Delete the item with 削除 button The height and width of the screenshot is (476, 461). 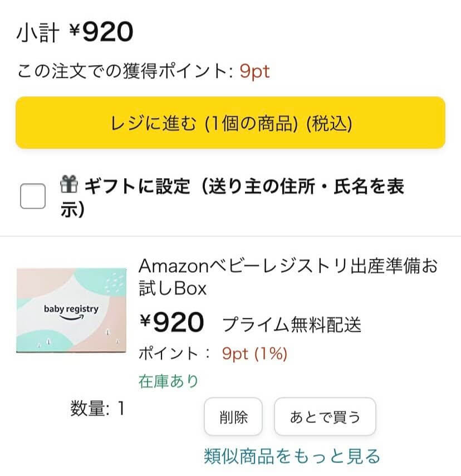tap(233, 417)
